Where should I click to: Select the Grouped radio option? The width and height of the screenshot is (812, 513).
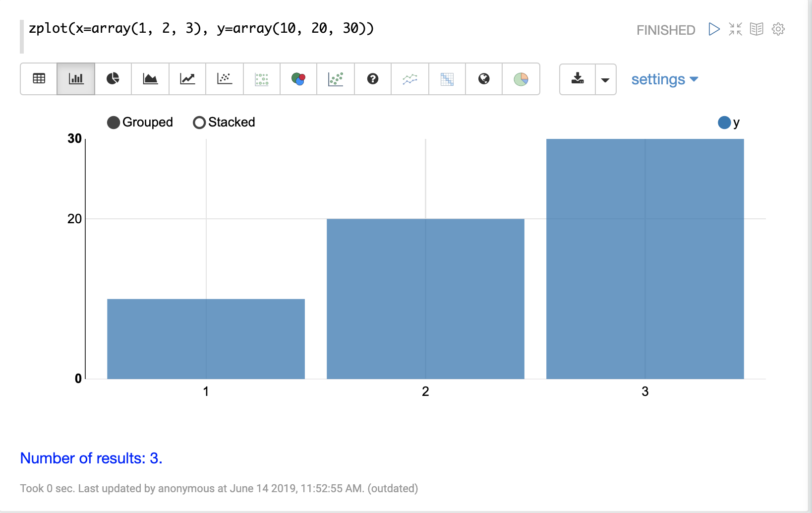click(x=114, y=123)
